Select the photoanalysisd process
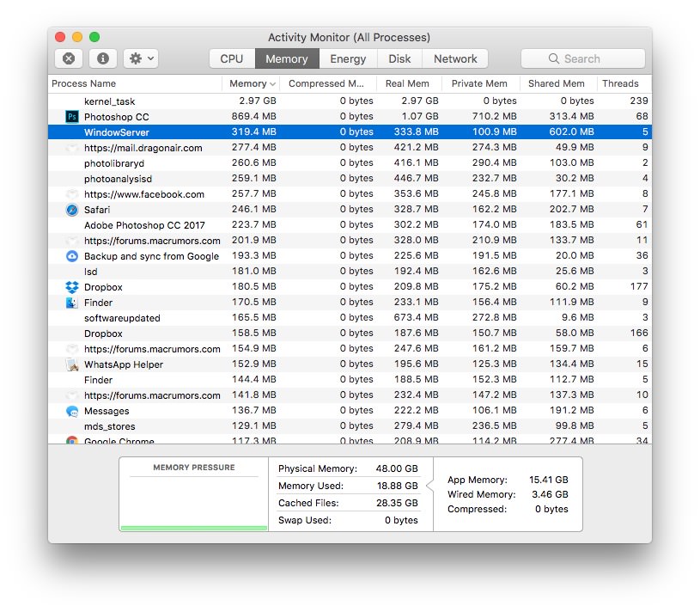The image size is (700, 612). (x=118, y=179)
